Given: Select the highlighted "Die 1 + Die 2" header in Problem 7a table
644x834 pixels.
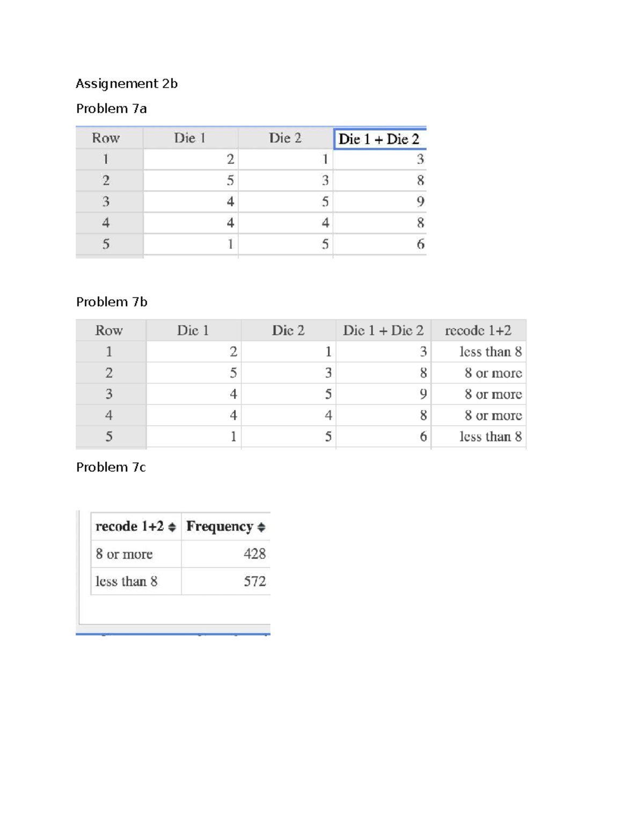Looking at the screenshot, I should pos(379,139).
